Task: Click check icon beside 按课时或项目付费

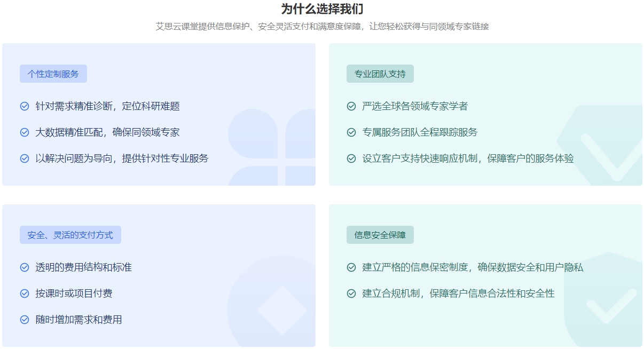Action: (x=25, y=294)
